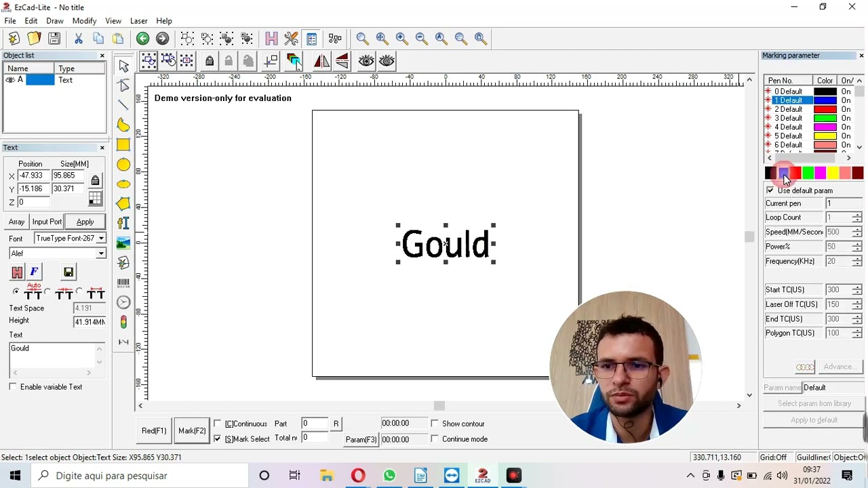The width and height of the screenshot is (868, 488).
Task: Select the timer clock tool
Action: [123, 302]
